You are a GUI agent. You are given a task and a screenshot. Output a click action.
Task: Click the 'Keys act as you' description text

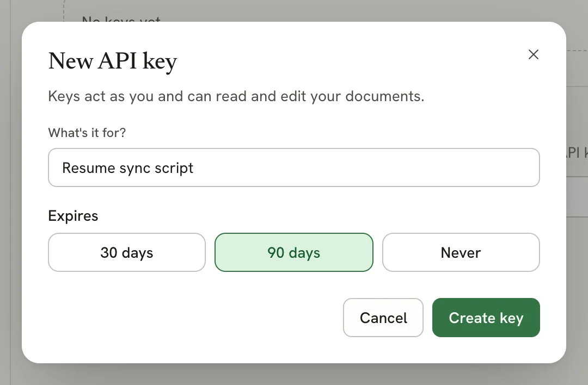tap(236, 96)
